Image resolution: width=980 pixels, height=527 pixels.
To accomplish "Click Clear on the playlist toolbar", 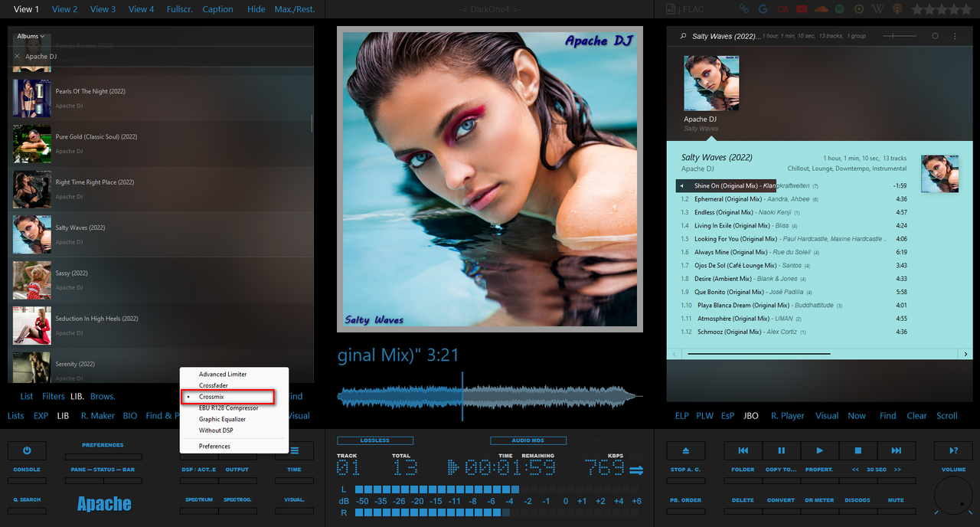I will click(916, 416).
